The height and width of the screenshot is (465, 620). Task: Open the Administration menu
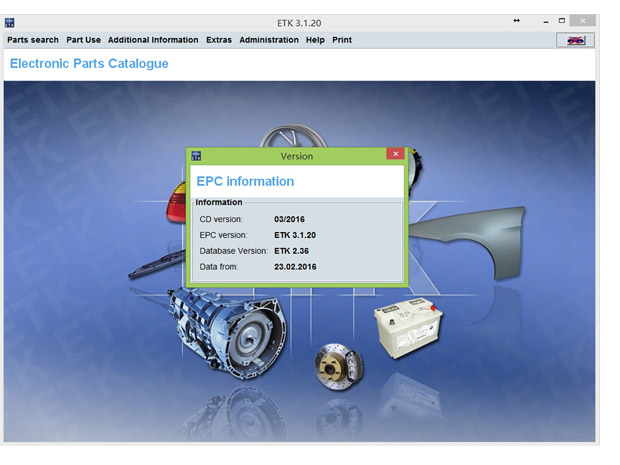[x=268, y=40]
